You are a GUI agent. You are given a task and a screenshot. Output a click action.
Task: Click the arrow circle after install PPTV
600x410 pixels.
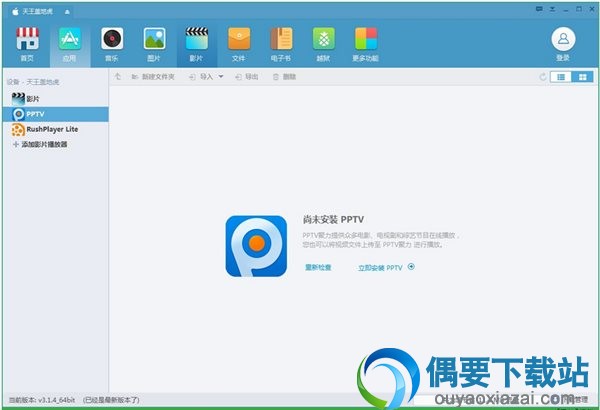click(411, 266)
